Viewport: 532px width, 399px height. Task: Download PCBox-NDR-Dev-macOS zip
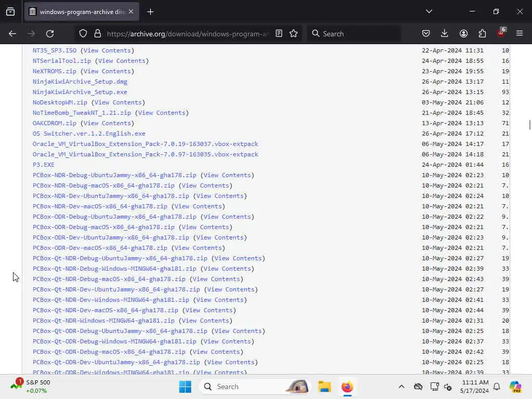click(100, 206)
